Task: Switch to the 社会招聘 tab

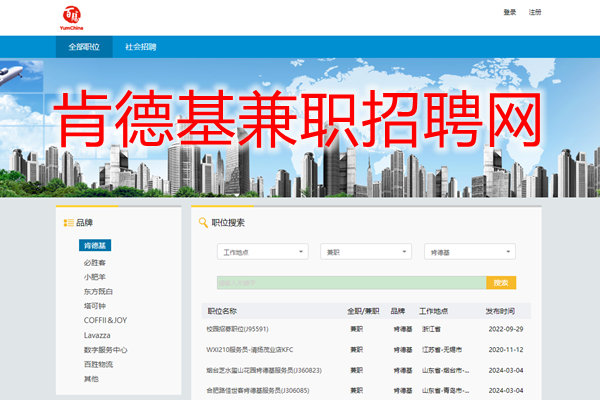Action: tap(140, 47)
